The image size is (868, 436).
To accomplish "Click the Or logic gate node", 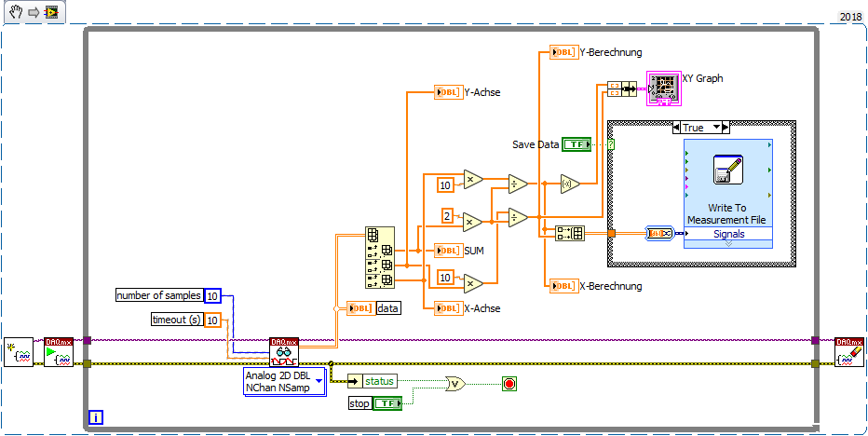I will click(x=455, y=383).
